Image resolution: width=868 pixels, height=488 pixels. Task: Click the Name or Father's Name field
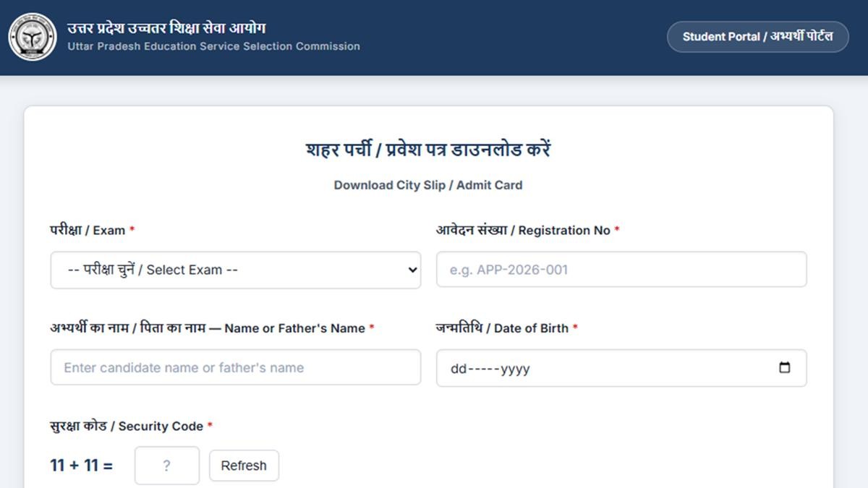[x=235, y=367]
